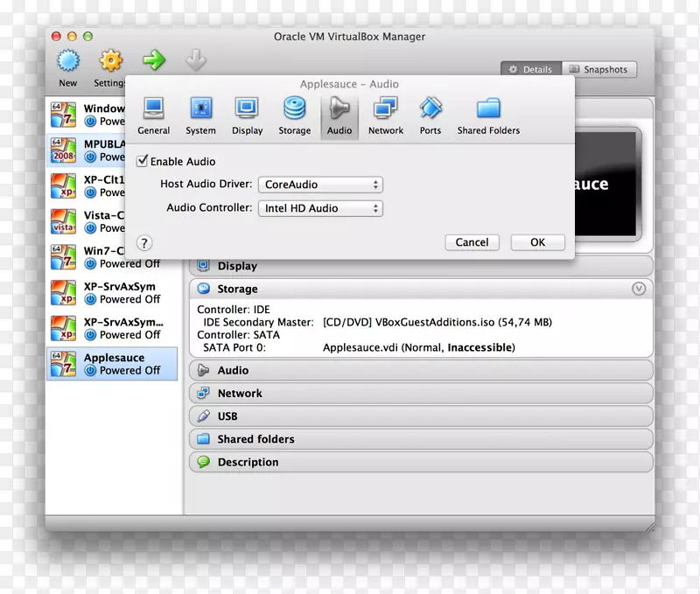Open the Display settings pane icon
700x594 pixels.
(x=247, y=108)
